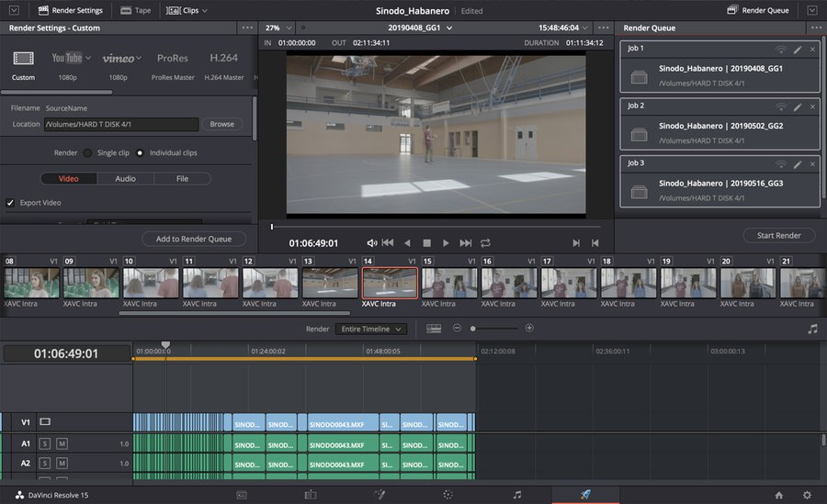Mute audio track A1
Image resolution: width=827 pixels, height=504 pixels.
[62, 443]
